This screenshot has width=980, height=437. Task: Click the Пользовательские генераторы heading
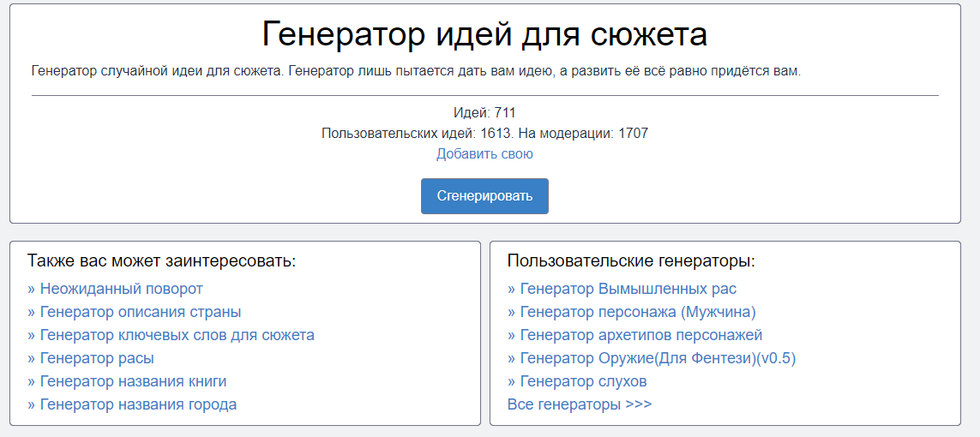(x=631, y=261)
